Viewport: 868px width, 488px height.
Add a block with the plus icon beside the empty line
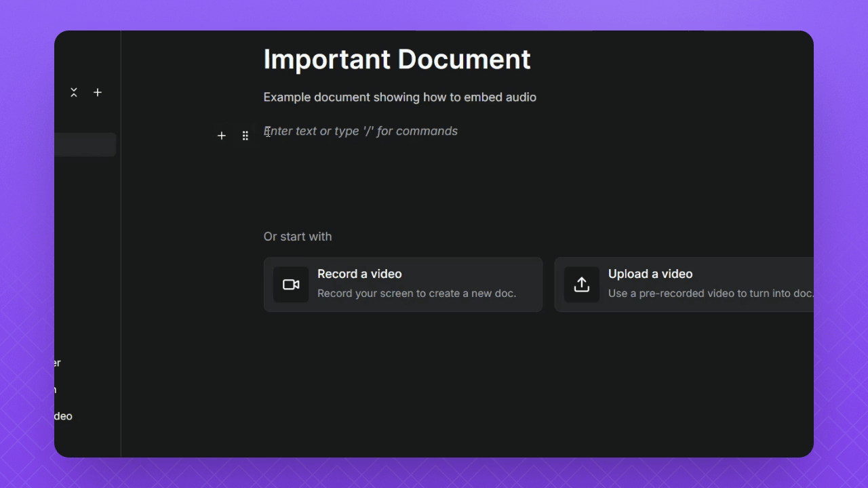coord(222,136)
